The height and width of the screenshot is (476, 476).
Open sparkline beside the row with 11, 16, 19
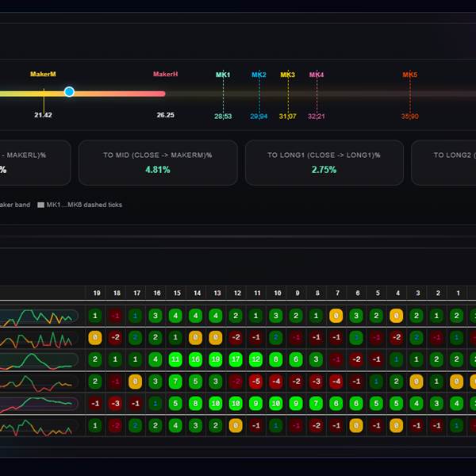pos(39,361)
